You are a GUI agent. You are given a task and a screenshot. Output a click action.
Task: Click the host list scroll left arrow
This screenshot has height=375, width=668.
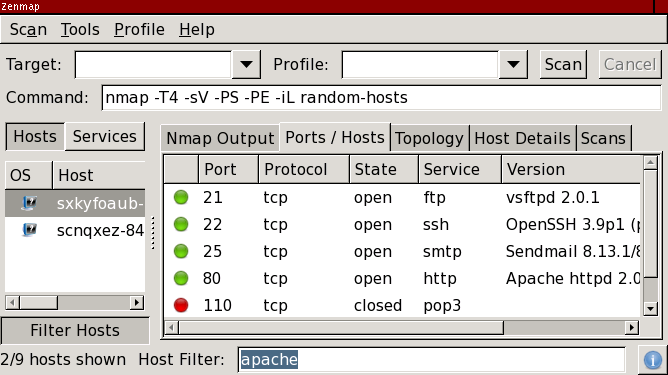[12, 303]
